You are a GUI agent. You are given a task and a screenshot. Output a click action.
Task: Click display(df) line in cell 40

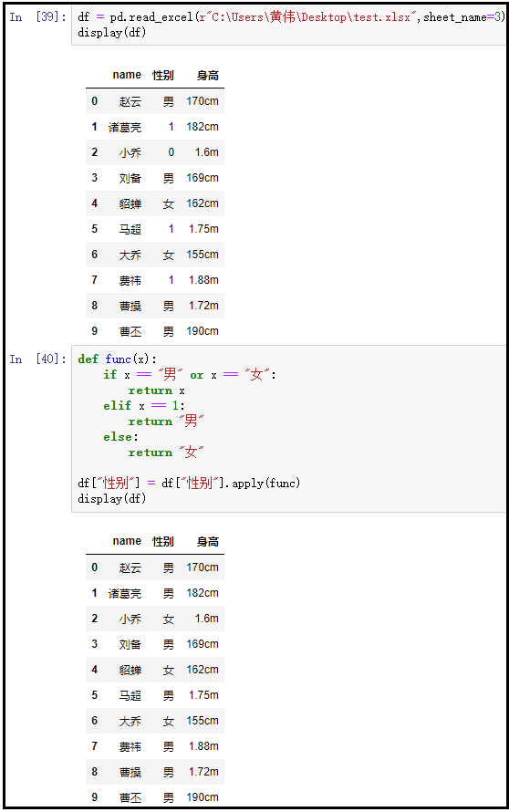coord(112,499)
